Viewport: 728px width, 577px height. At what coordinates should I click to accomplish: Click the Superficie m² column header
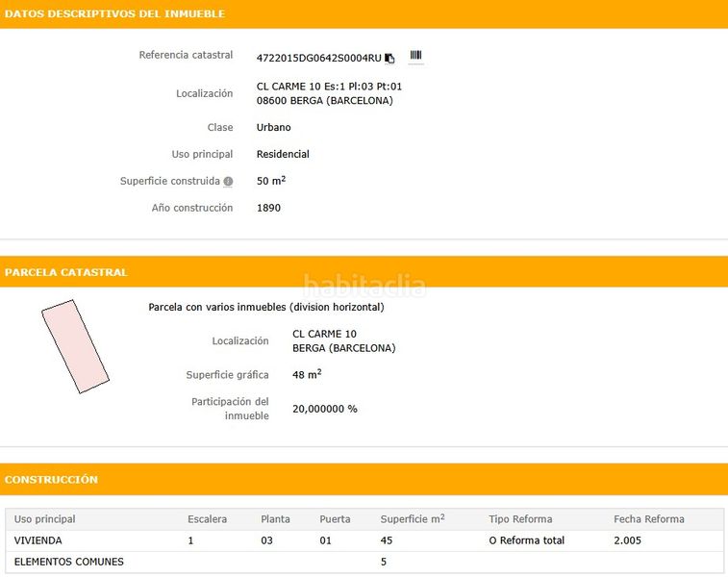coord(412,519)
